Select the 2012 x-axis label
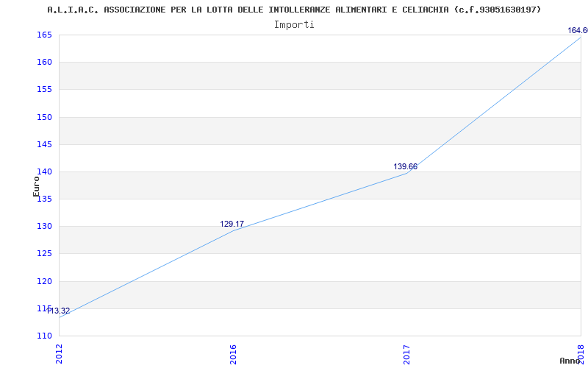This screenshot has height=368, width=588. tap(59, 354)
